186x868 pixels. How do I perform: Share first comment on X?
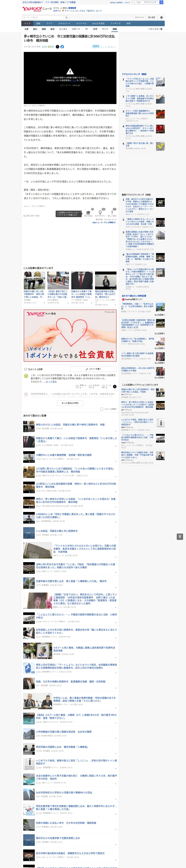click(x=115, y=387)
